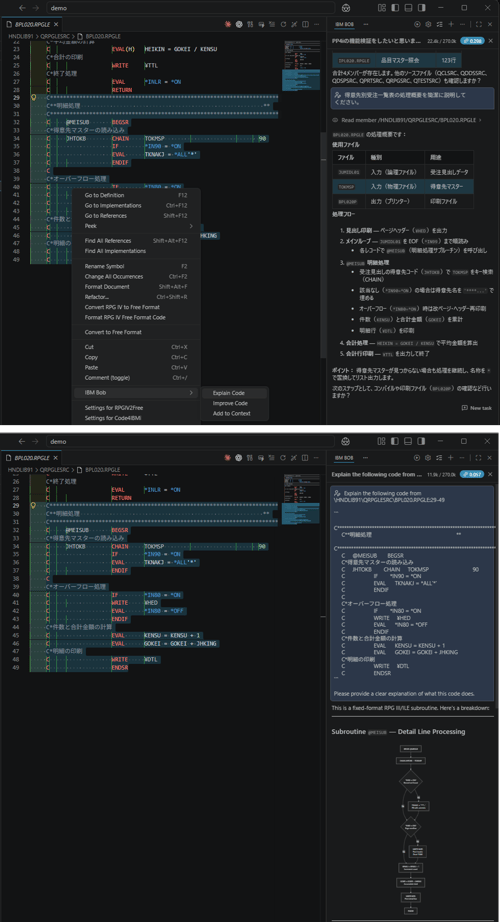Image resolution: width=500 pixels, height=922 pixels.
Task: Open Settings for Code4IBMi
Action: tap(136, 417)
